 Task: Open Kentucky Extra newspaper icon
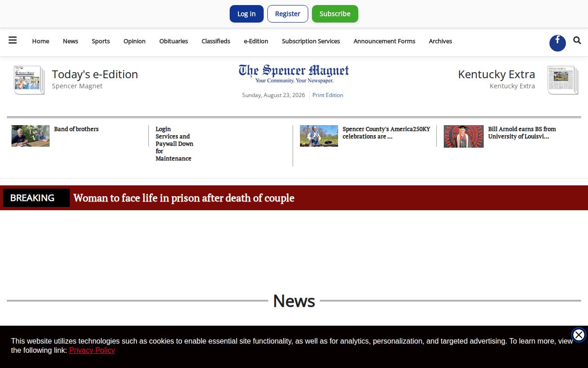pyautogui.click(x=563, y=80)
